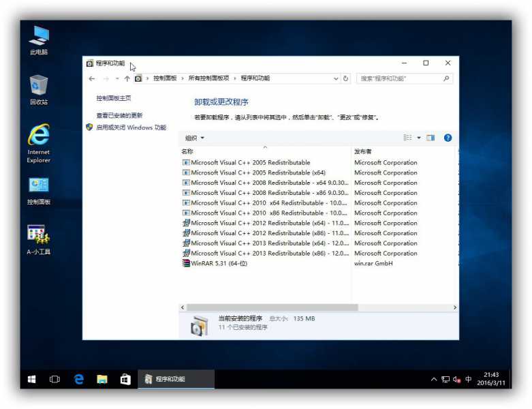Open Task View on the taskbar
The image size is (532, 409).
point(54,379)
